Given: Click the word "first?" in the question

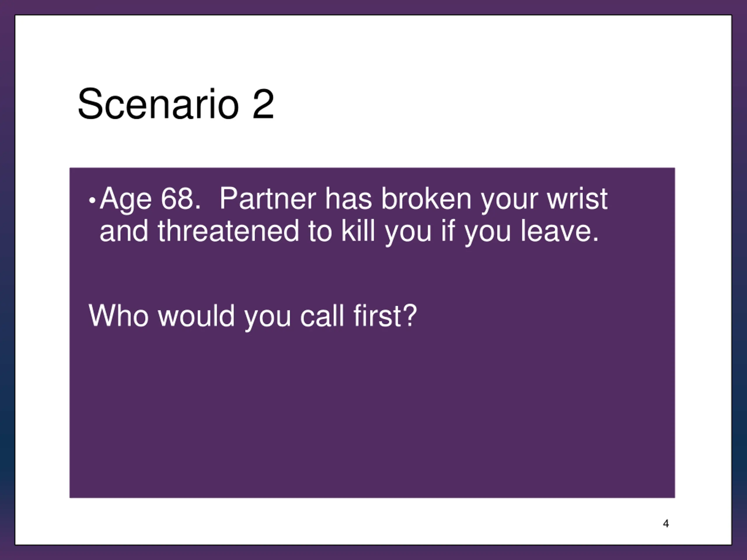Looking at the screenshot, I should (385, 316).
